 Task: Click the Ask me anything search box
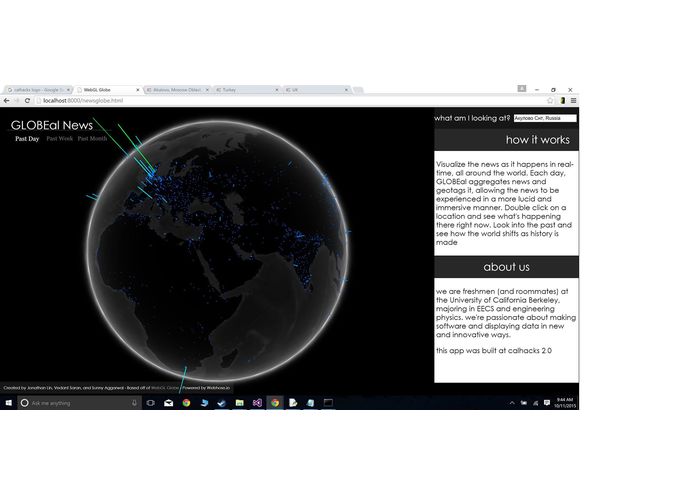pos(80,403)
